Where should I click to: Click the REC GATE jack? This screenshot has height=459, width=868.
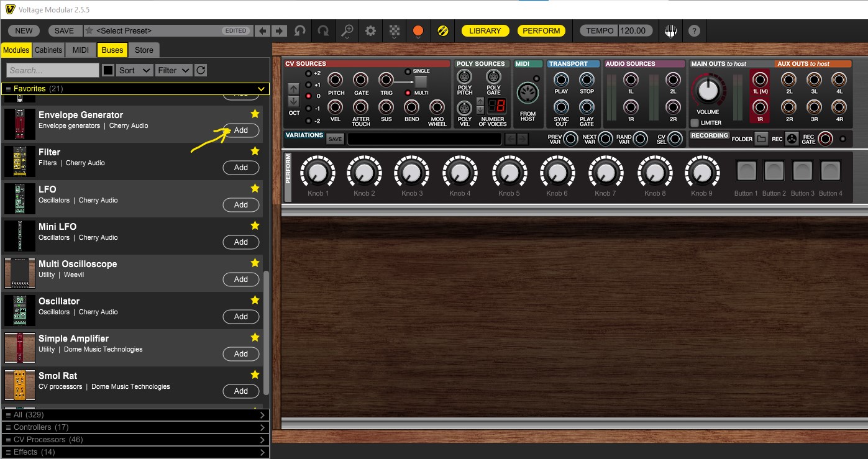pos(825,139)
